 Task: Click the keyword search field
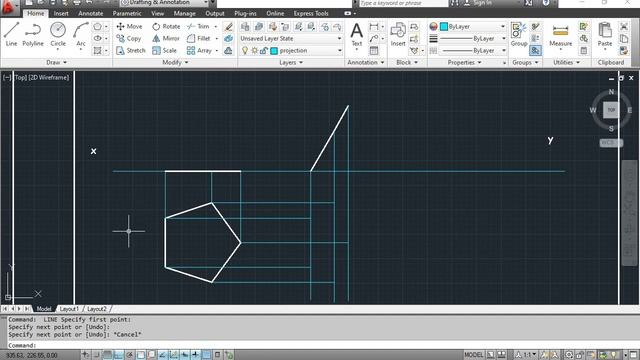[402, 2]
